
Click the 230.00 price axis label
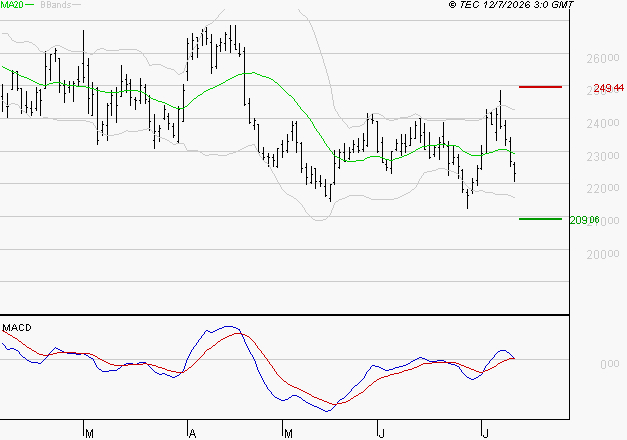click(603, 156)
